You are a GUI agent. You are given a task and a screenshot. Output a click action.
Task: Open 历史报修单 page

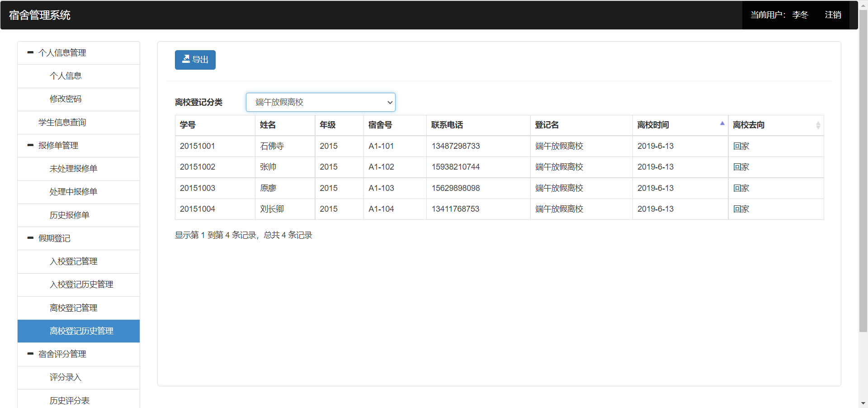pos(79,215)
